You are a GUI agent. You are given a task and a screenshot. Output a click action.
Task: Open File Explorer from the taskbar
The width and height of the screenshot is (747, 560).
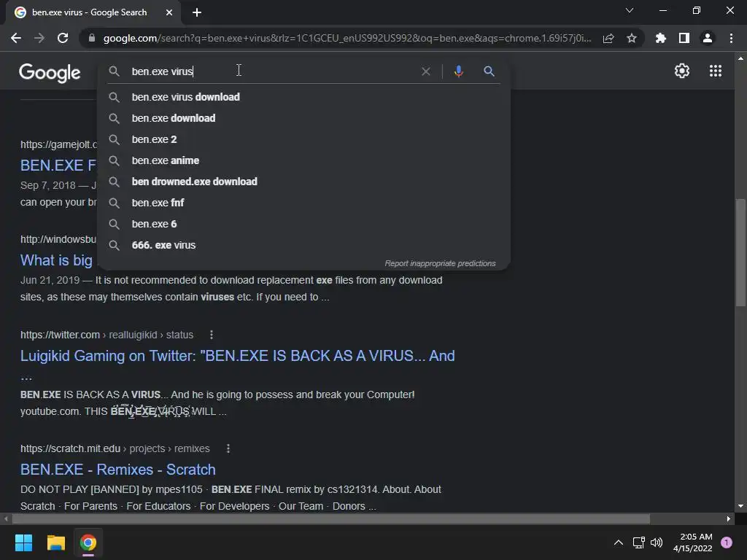coord(55,542)
